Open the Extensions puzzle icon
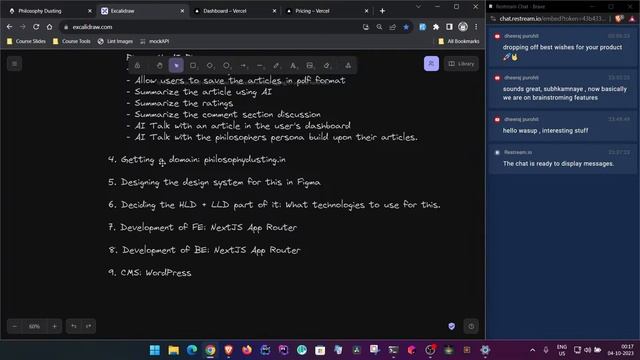Image resolution: width=640 pixels, height=360 pixels. [436, 27]
